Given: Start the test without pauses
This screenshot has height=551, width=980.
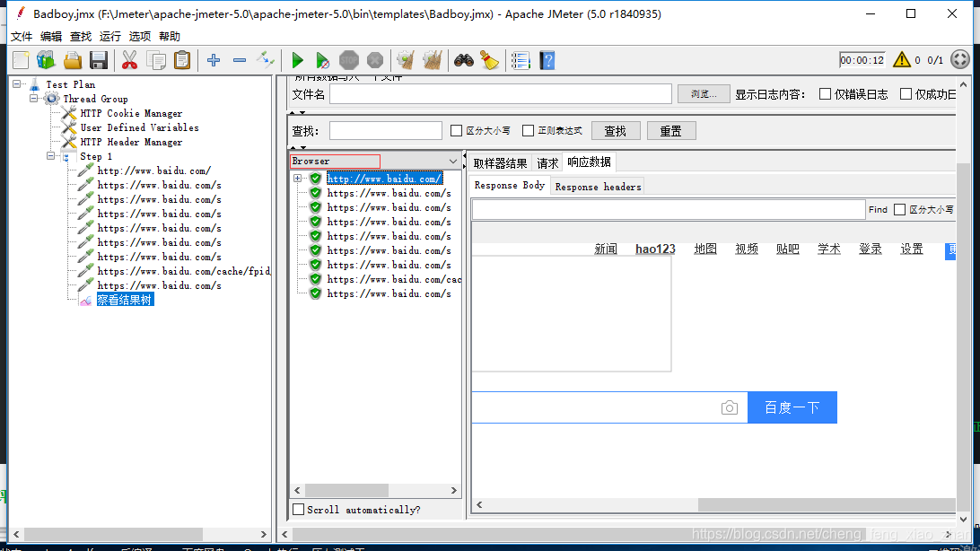Looking at the screenshot, I should coord(322,61).
